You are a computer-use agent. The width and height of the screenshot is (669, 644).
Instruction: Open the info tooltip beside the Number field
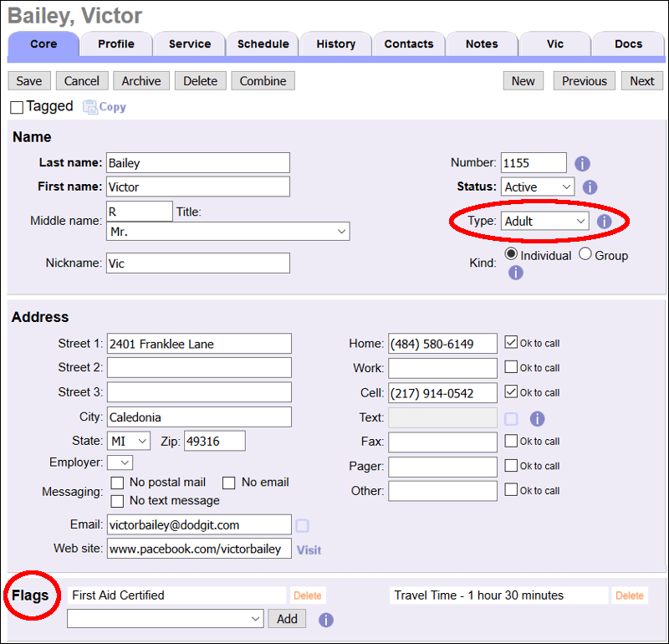pyautogui.click(x=582, y=163)
